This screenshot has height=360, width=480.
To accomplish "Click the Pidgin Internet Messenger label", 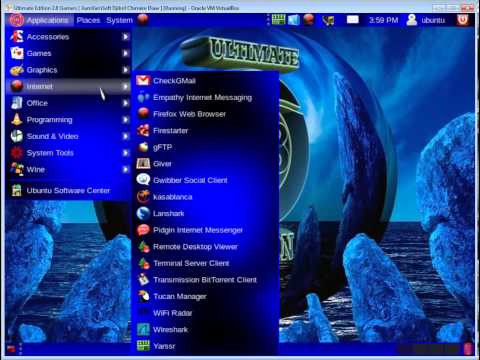I will [198, 230].
